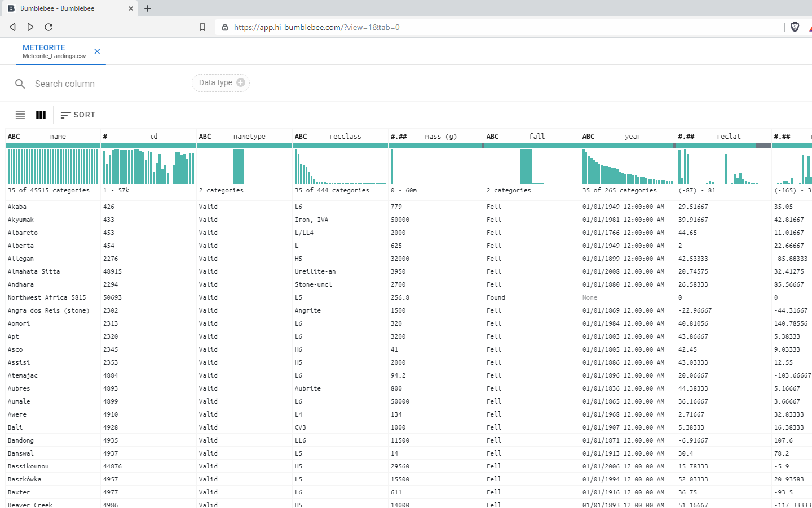Open Brave Shields from the address bar
The image size is (812, 508).
pyautogui.click(x=795, y=27)
